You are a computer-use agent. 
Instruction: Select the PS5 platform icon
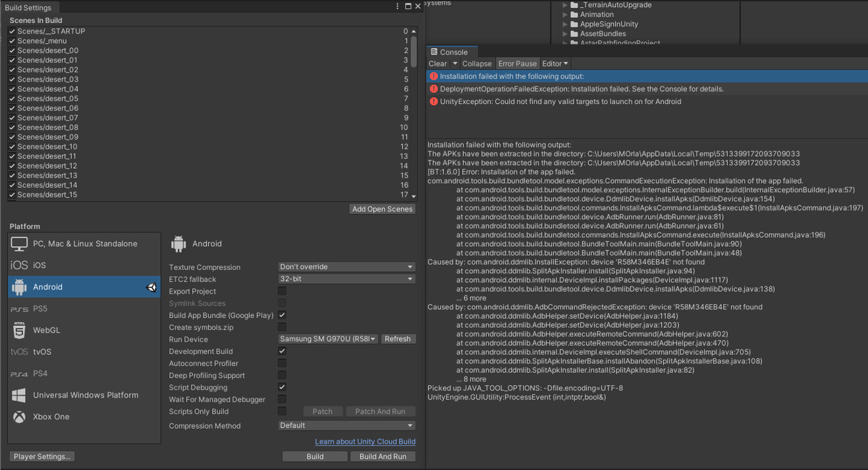coord(18,308)
